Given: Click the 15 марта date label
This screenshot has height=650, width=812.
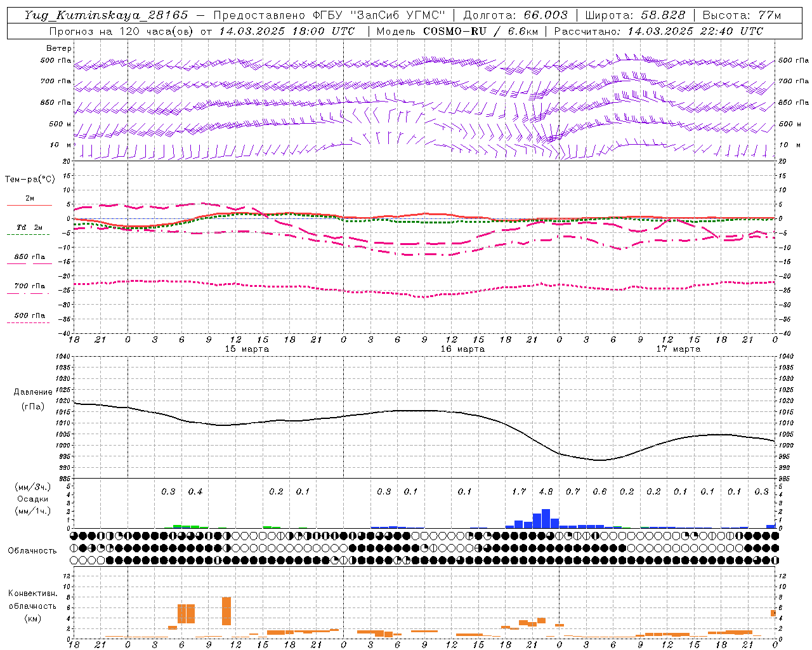Looking at the screenshot, I should tap(247, 349).
